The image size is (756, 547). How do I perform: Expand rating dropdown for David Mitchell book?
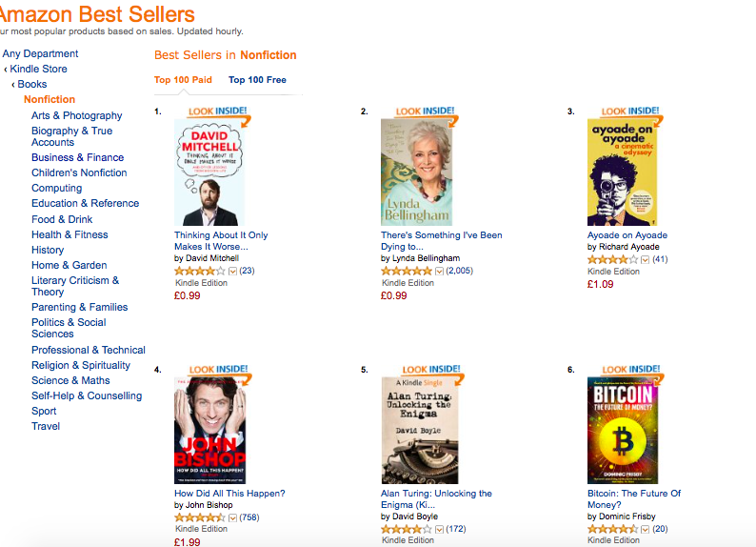[232, 271]
